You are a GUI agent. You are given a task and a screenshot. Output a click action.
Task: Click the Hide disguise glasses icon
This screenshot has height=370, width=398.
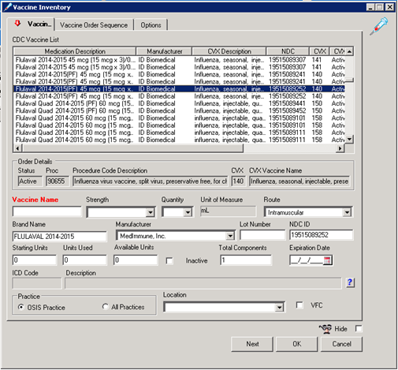pos(325,329)
